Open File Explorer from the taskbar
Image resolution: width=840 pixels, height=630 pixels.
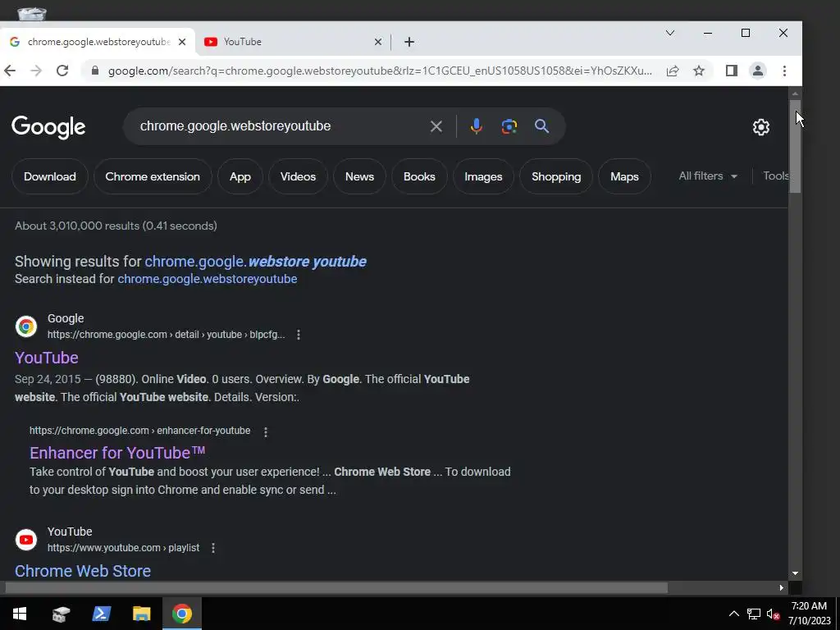(141, 614)
